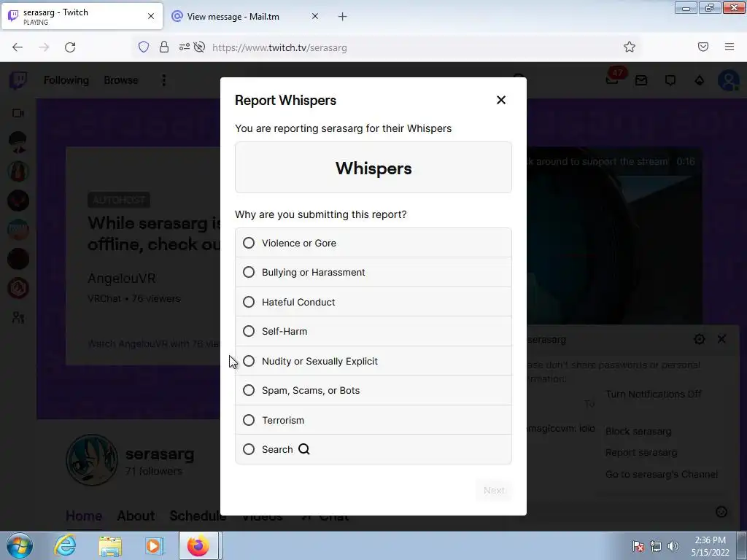Image resolution: width=747 pixels, height=560 pixels.
Task: Launch Internet Explorer from taskbar
Action: 65,545
